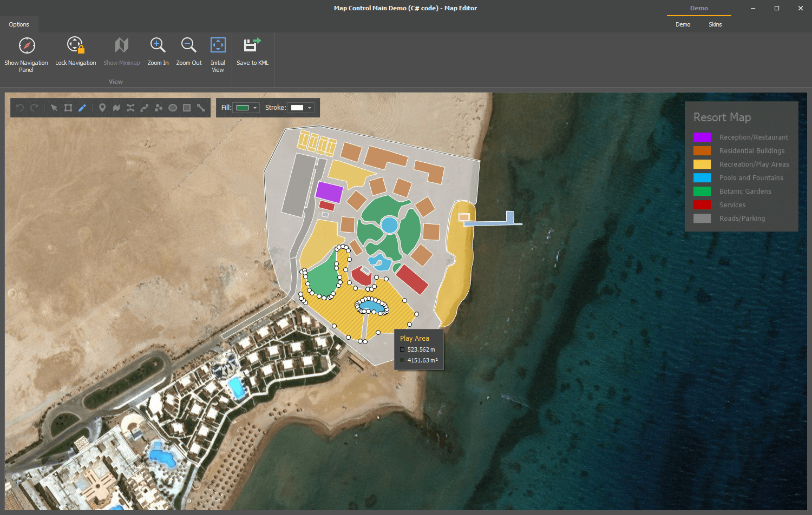Select the arrow pointer tool

(54, 108)
